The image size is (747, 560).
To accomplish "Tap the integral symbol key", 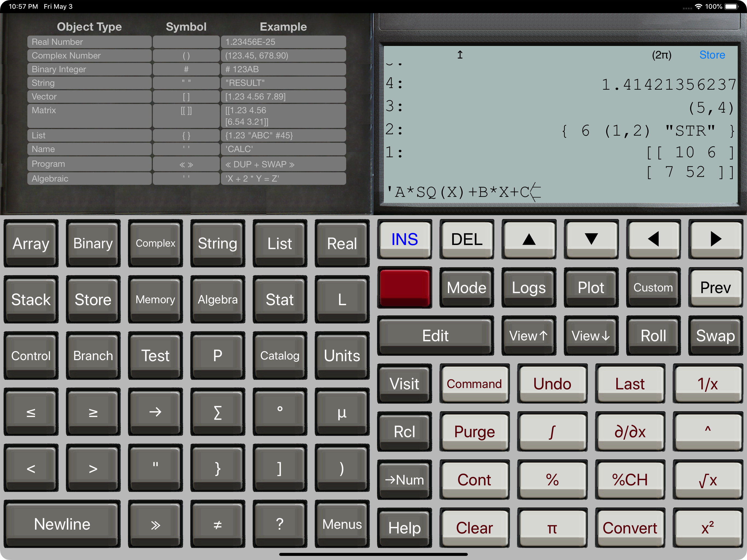I will (552, 432).
